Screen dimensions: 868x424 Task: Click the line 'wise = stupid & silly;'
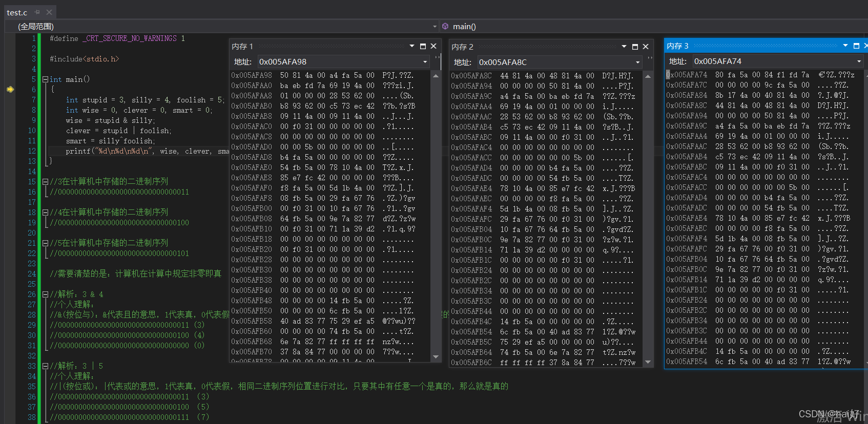pos(110,120)
